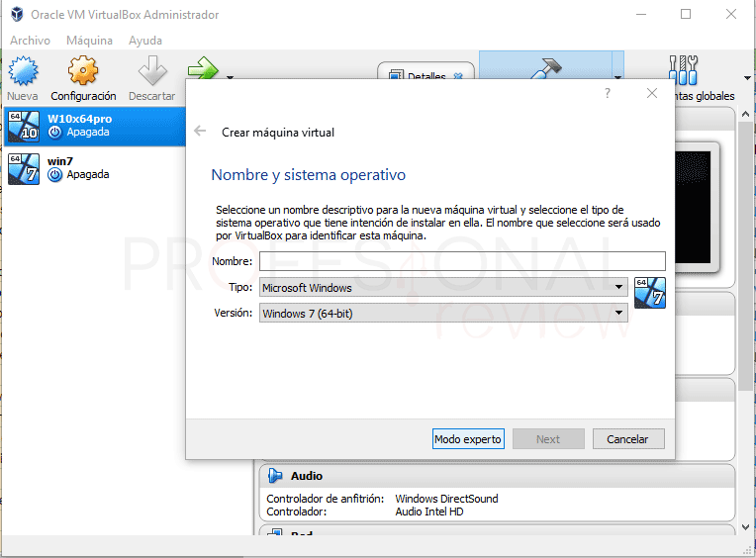The height and width of the screenshot is (558, 756).
Task: Open the Tipo dropdown
Action: coord(443,287)
